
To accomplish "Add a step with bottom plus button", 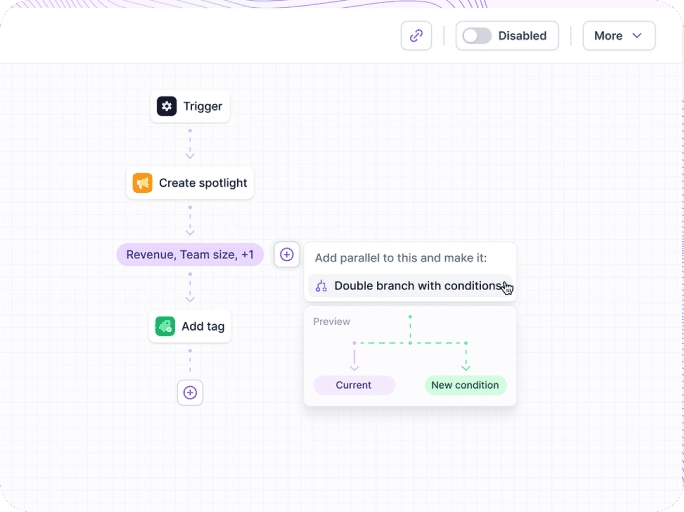I will click(190, 393).
